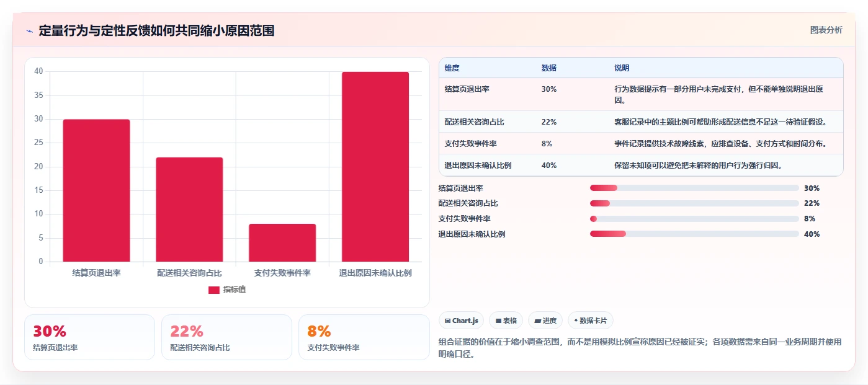Click the 8% value in the table
Viewport: 868px width, 385px height.
[547, 144]
